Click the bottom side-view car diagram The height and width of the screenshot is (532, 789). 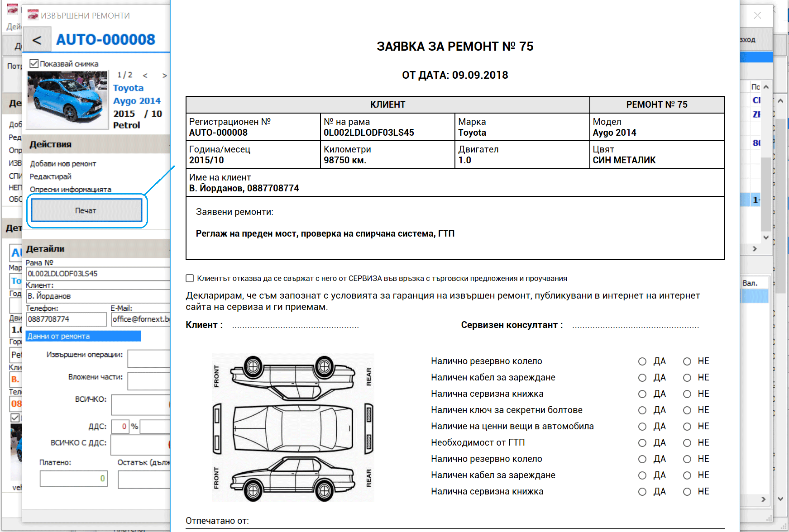coord(292,479)
